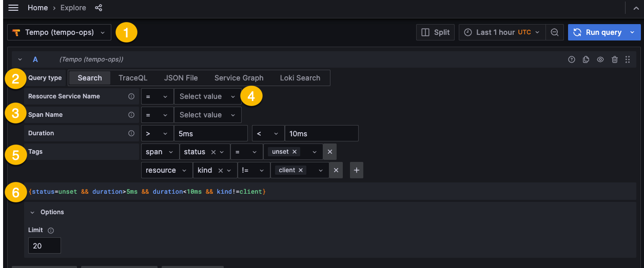Viewport: 644px width, 268px height.
Task: Select the Service Graph query type
Action: click(239, 78)
